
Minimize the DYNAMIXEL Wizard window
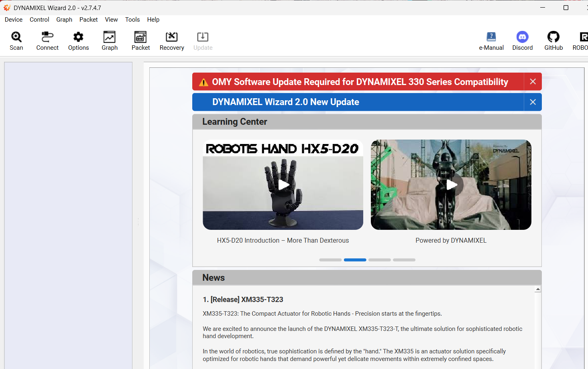543,8
